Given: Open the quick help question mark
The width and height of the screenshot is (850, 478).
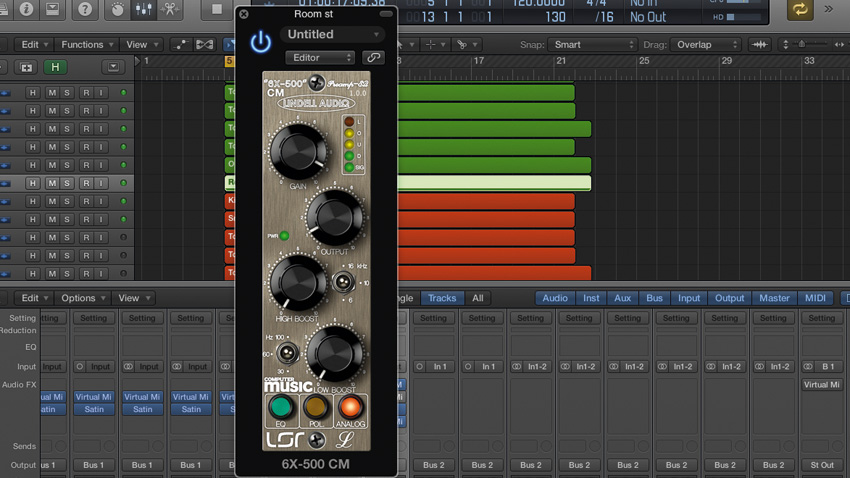Looking at the screenshot, I should coord(85,9).
